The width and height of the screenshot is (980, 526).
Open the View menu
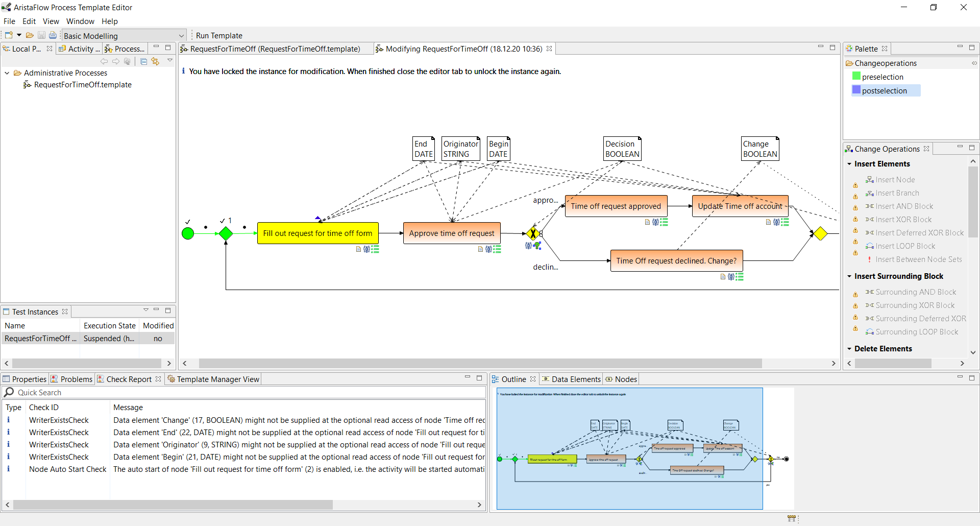pos(51,21)
